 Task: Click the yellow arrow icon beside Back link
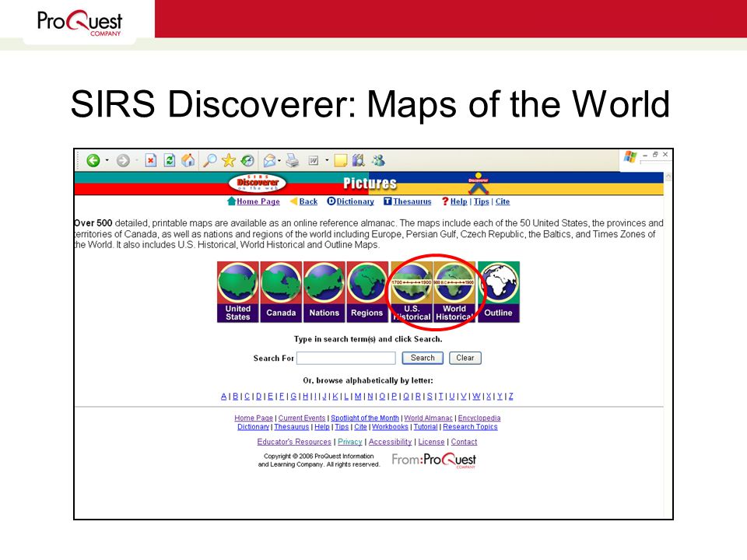(x=294, y=201)
